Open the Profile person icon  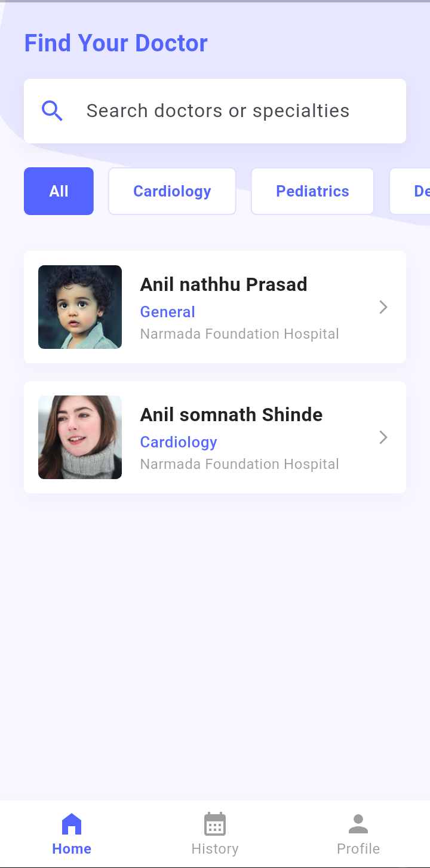[x=358, y=824]
